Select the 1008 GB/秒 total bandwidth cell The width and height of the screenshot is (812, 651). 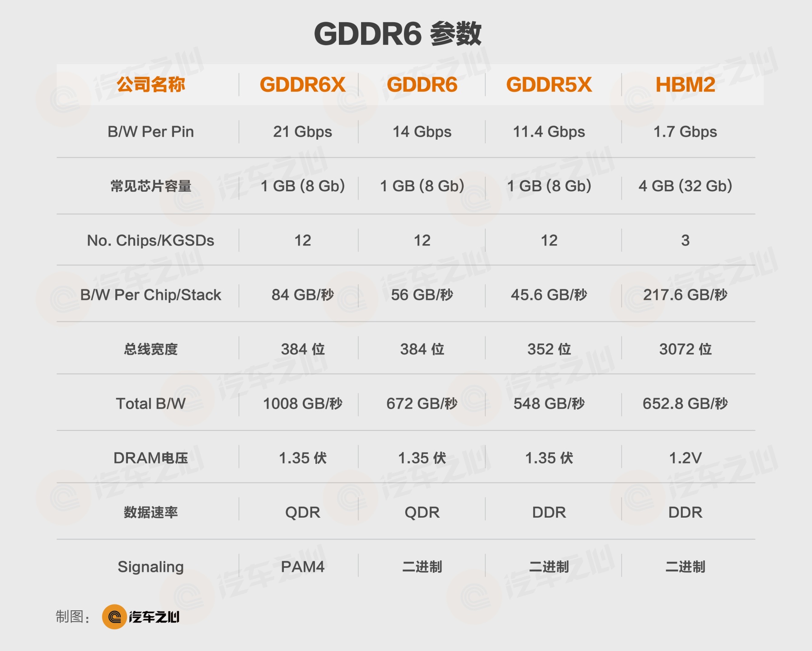click(x=302, y=403)
